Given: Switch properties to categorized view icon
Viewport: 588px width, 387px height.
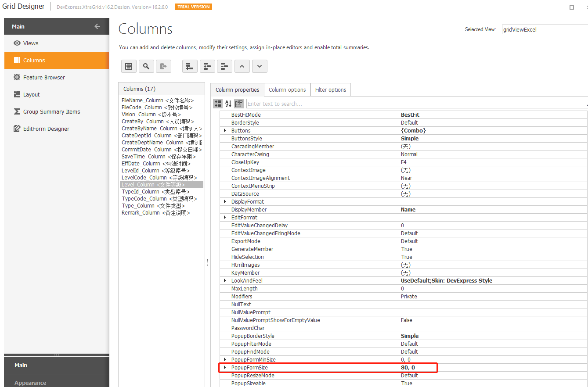Looking at the screenshot, I should [x=217, y=103].
